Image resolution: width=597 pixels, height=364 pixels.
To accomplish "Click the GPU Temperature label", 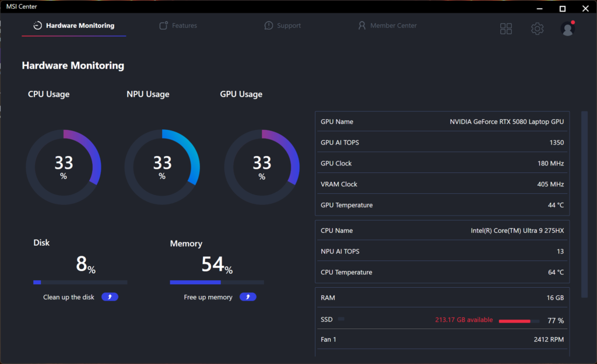I will click(346, 205).
